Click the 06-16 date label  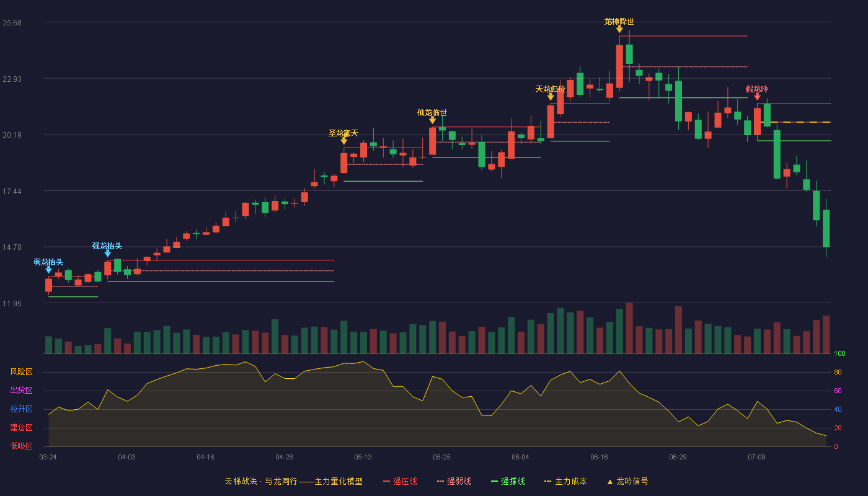tap(599, 457)
